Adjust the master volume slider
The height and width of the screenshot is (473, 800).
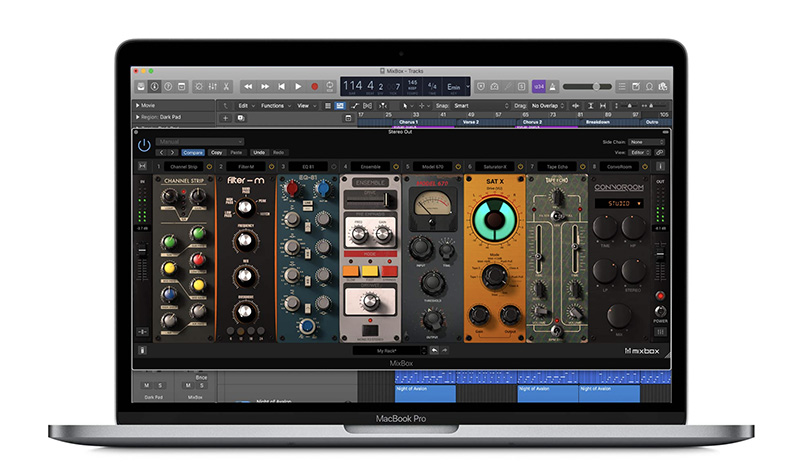[587, 87]
